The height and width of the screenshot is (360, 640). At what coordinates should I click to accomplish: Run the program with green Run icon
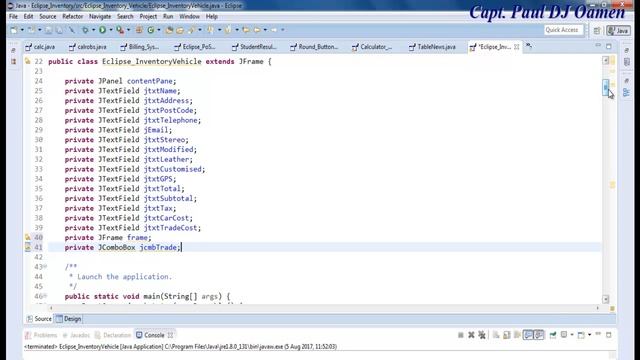pyautogui.click(x=102, y=30)
